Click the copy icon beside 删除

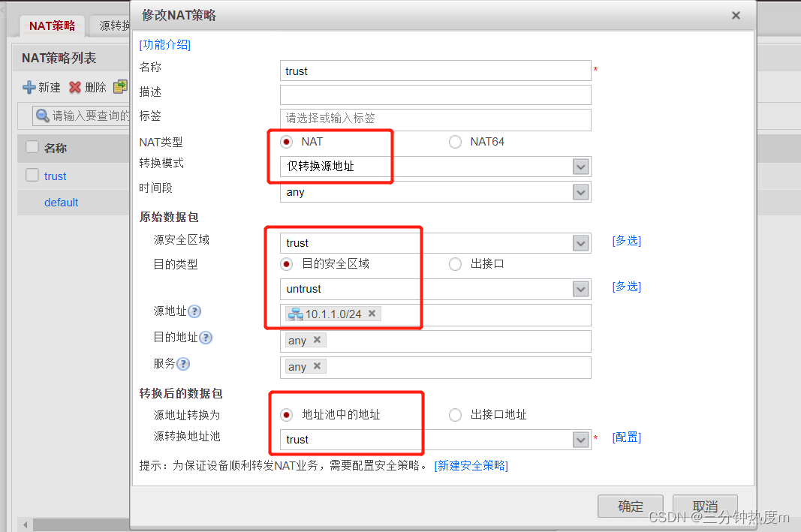pos(121,87)
